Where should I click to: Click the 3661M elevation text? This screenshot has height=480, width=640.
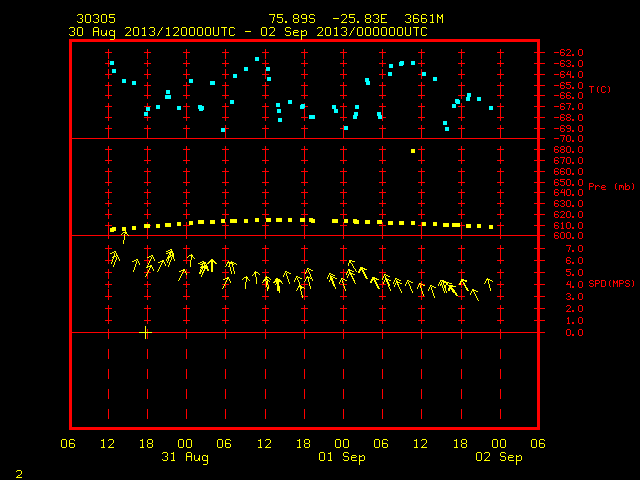pyautogui.click(x=424, y=19)
